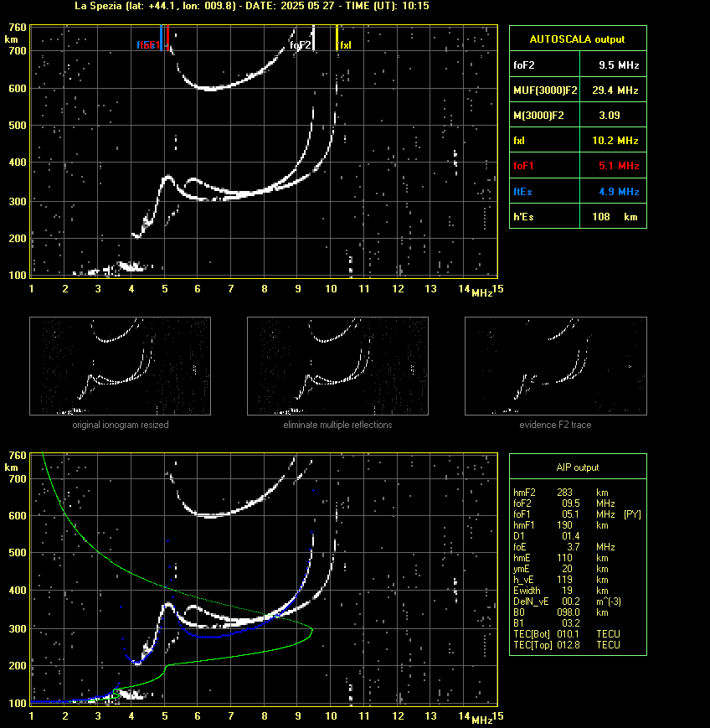Click the B1 03.2 row
Screen dimensions: 710x728
point(547,623)
